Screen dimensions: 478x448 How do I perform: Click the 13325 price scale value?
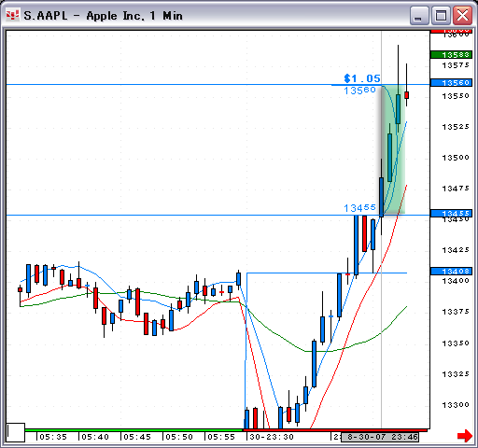456,374
